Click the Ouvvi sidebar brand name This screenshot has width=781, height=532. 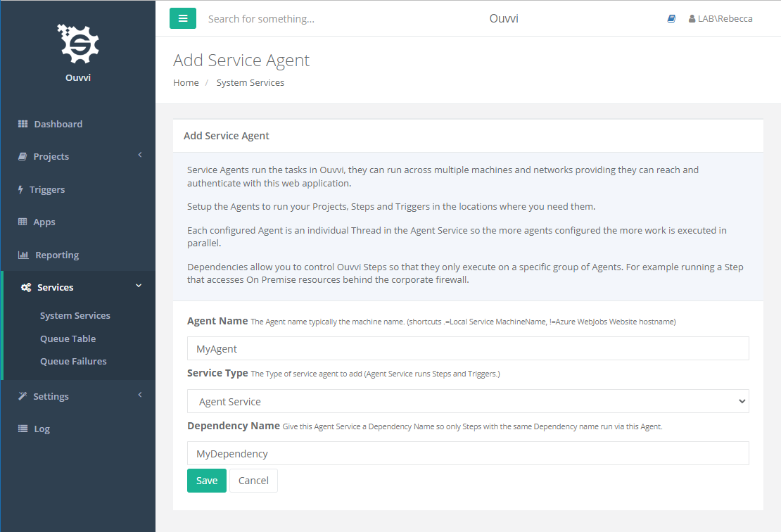[x=78, y=77]
